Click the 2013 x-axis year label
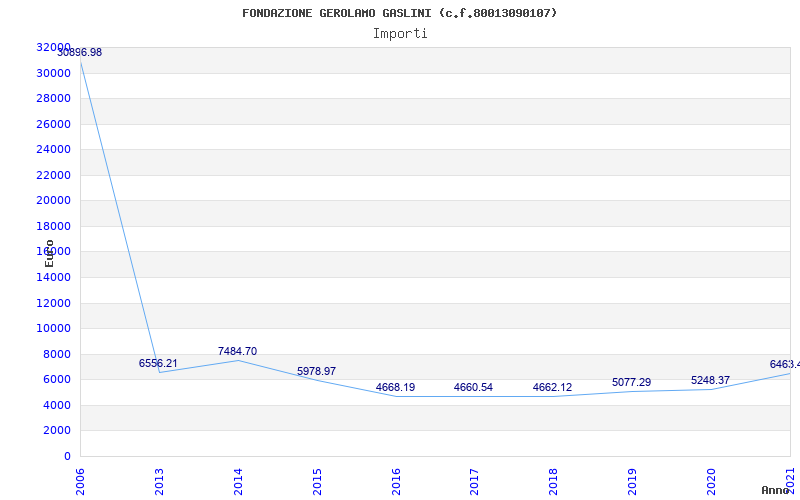Screen dimensions: 800x500 (x=159, y=482)
